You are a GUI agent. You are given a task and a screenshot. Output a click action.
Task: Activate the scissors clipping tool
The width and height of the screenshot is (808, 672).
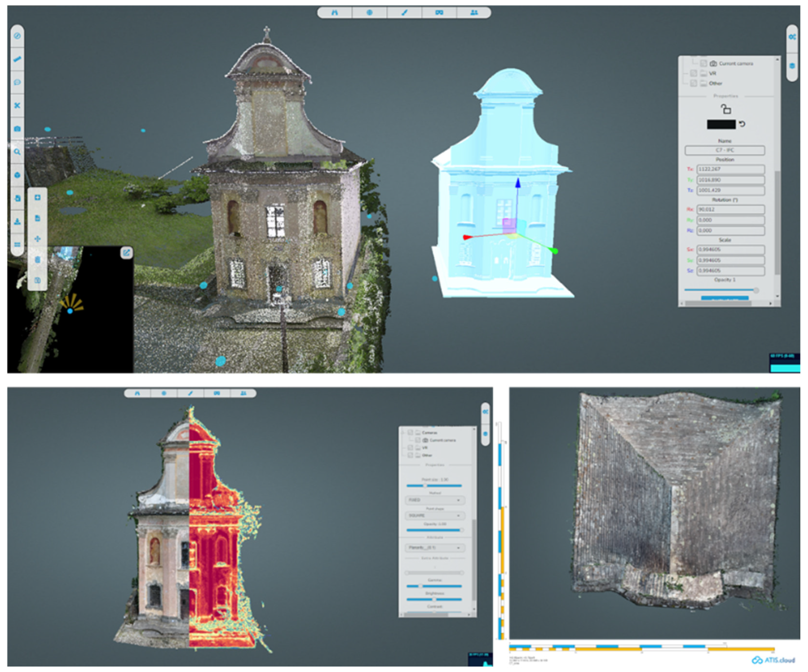pos(17,105)
